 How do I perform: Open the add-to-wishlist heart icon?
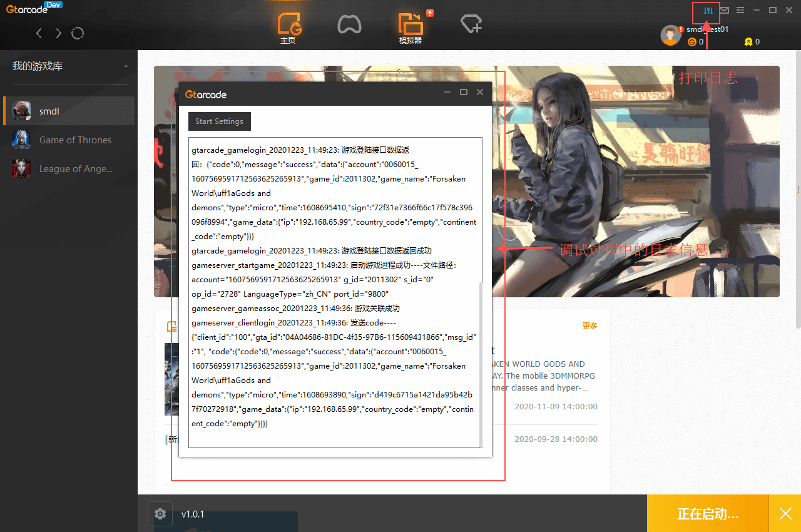(x=471, y=25)
